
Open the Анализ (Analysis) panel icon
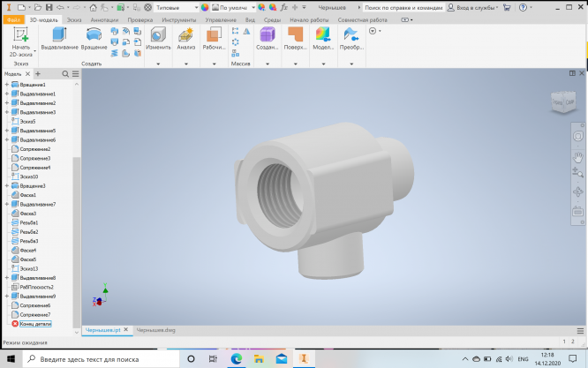tap(185, 37)
